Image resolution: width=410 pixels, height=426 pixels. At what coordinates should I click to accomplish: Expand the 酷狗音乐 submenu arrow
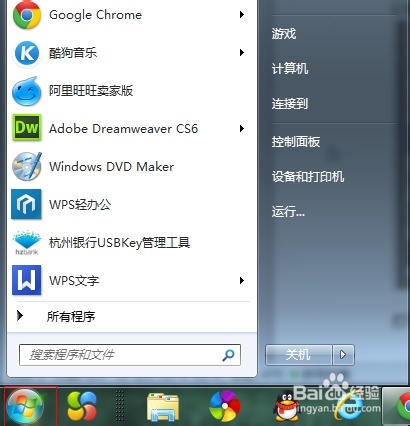242,52
